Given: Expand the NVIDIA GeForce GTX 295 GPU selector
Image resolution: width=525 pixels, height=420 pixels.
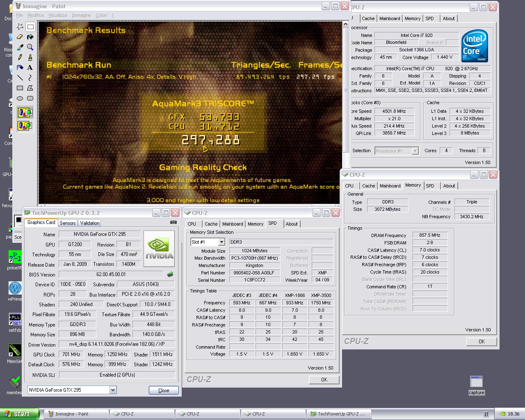Looking at the screenshot, I should (113, 390).
